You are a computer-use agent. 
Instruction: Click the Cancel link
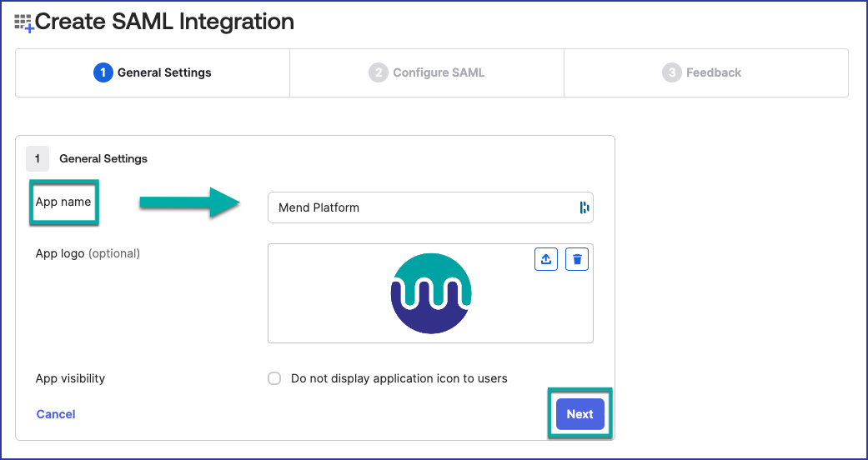point(56,414)
